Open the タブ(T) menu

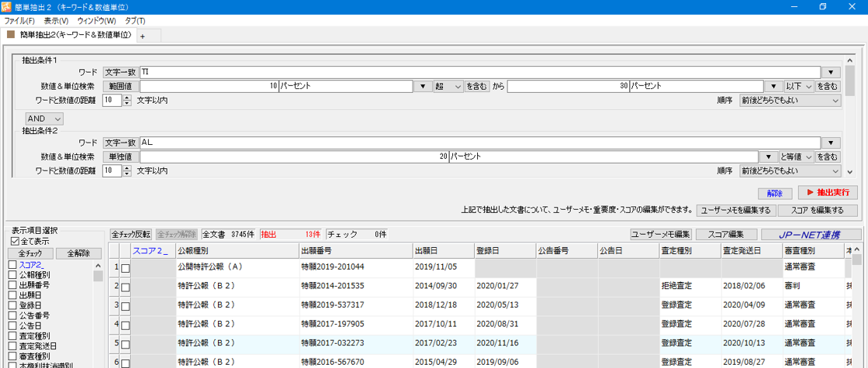pos(134,20)
